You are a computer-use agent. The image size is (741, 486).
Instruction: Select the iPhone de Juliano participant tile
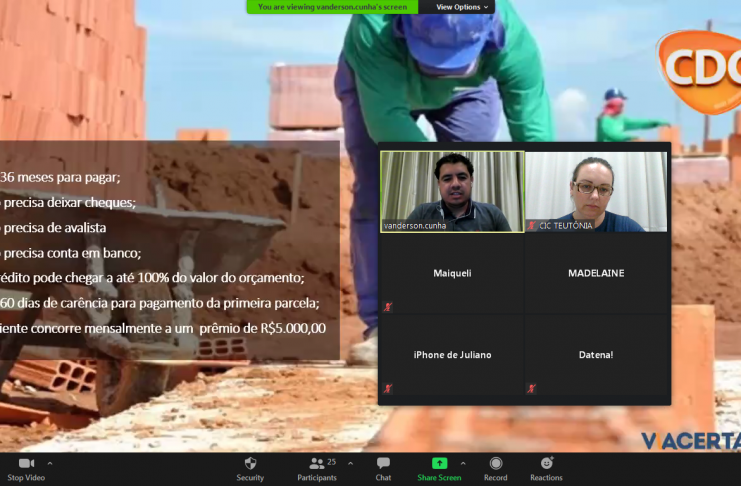452,355
